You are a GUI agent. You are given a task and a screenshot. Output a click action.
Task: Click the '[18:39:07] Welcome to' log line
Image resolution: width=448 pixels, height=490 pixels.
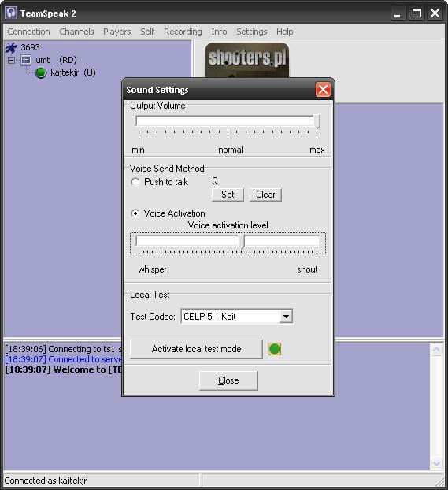[x=64, y=369]
